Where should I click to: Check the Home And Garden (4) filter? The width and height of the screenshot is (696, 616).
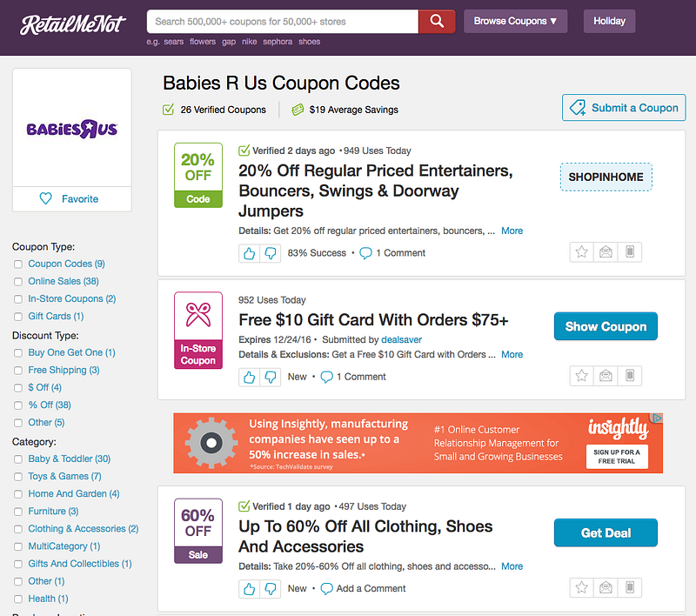click(18, 494)
